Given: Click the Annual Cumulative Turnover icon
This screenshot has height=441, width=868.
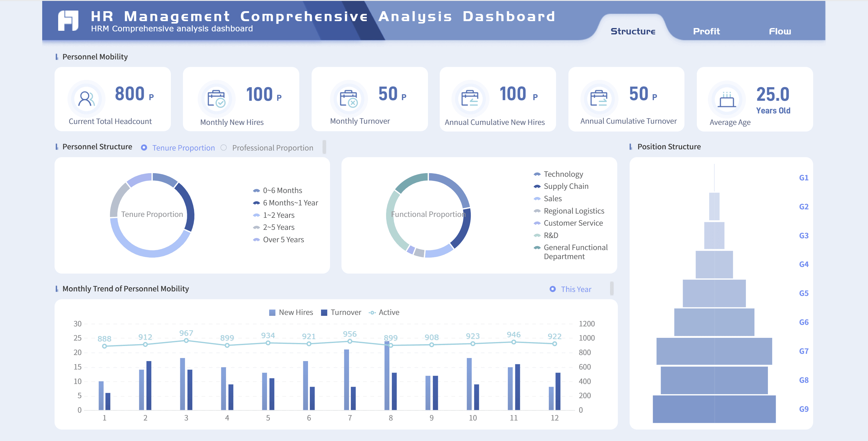Looking at the screenshot, I should (599, 98).
